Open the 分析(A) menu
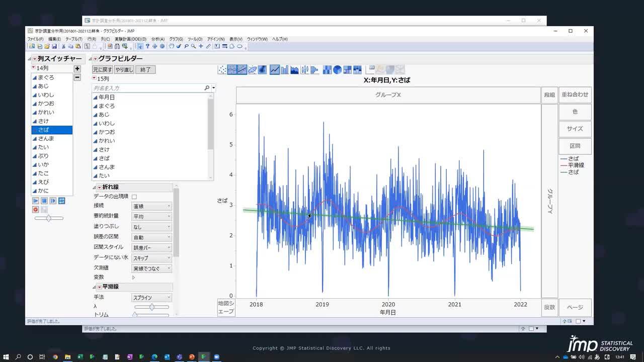 pos(158,39)
